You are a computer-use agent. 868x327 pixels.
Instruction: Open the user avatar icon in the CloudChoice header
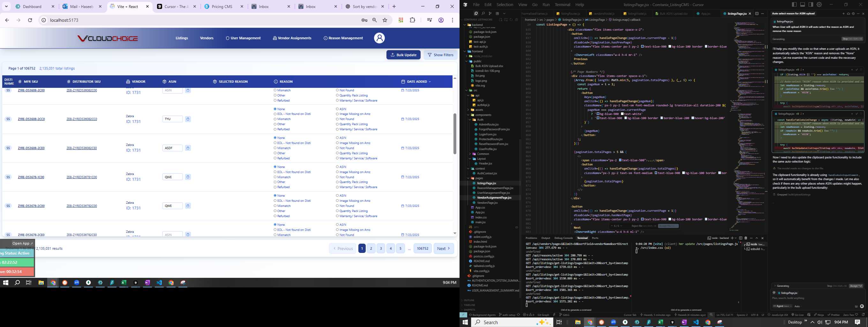click(379, 38)
